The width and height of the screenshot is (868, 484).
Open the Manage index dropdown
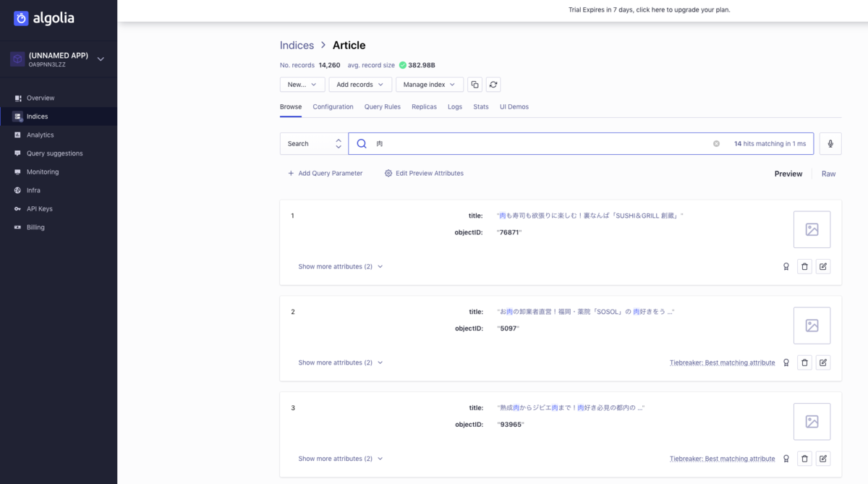(429, 85)
